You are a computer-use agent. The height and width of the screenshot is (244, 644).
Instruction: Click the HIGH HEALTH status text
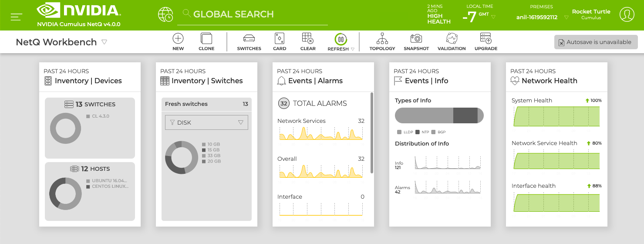click(439, 19)
